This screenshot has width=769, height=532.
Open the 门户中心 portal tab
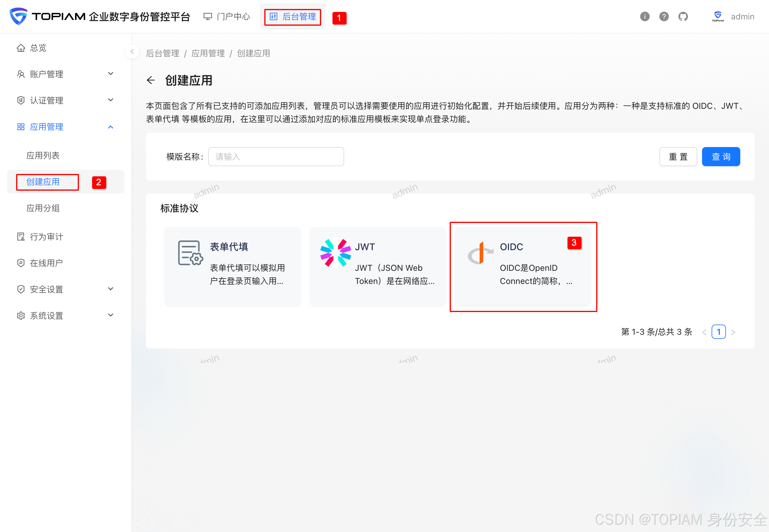click(x=227, y=16)
